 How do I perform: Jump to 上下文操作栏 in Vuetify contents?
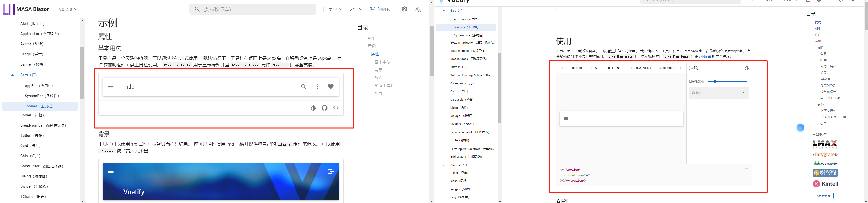click(x=830, y=111)
